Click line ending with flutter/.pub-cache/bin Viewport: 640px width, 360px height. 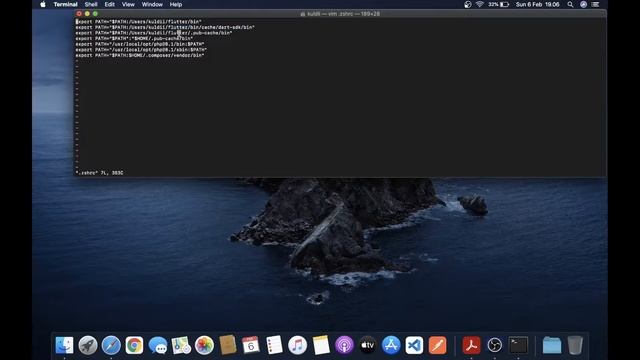pos(154,33)
